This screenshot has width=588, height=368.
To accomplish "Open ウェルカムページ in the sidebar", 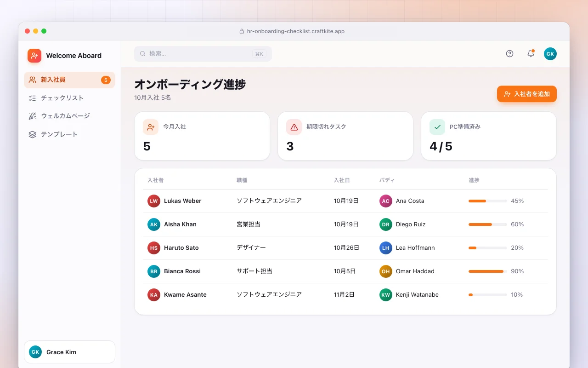I will click(x=69, y=116).
